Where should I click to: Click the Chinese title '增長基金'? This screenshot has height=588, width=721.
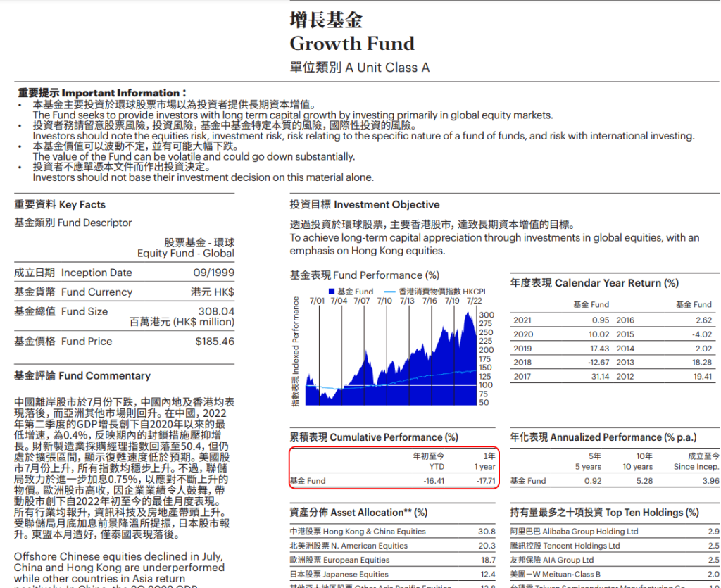(x=326, y=20)
